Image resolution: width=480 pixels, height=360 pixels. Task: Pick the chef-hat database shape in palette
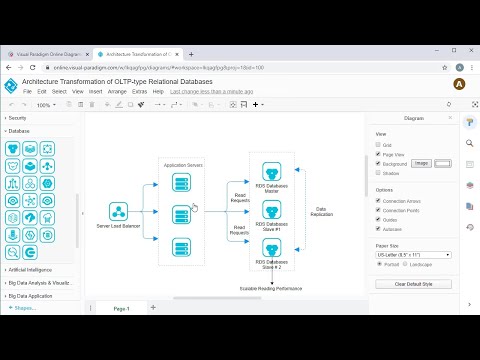click(x=47, y=218)
